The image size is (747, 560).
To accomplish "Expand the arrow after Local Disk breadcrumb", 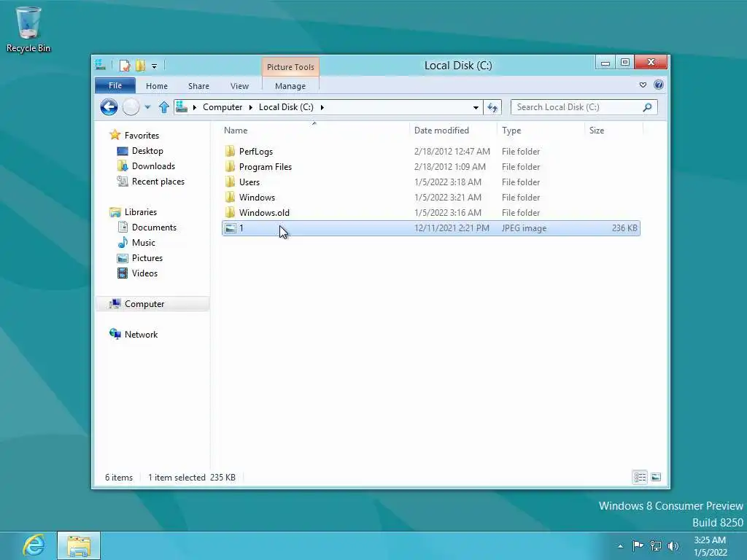I will [322, 107].
